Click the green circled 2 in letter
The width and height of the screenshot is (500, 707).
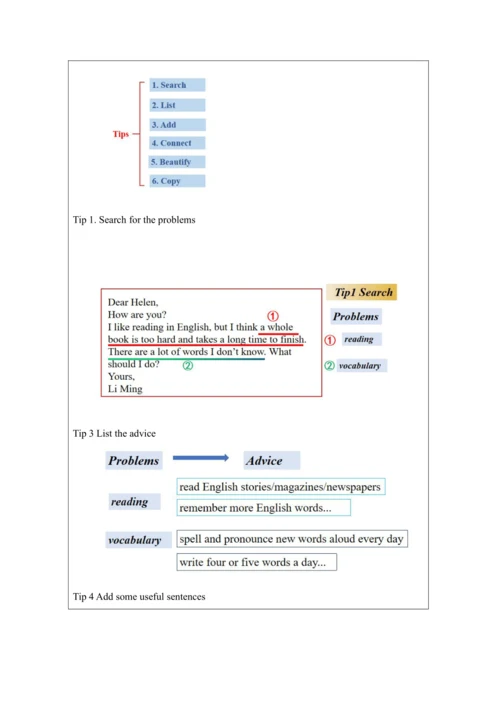[x=188, y=365]
